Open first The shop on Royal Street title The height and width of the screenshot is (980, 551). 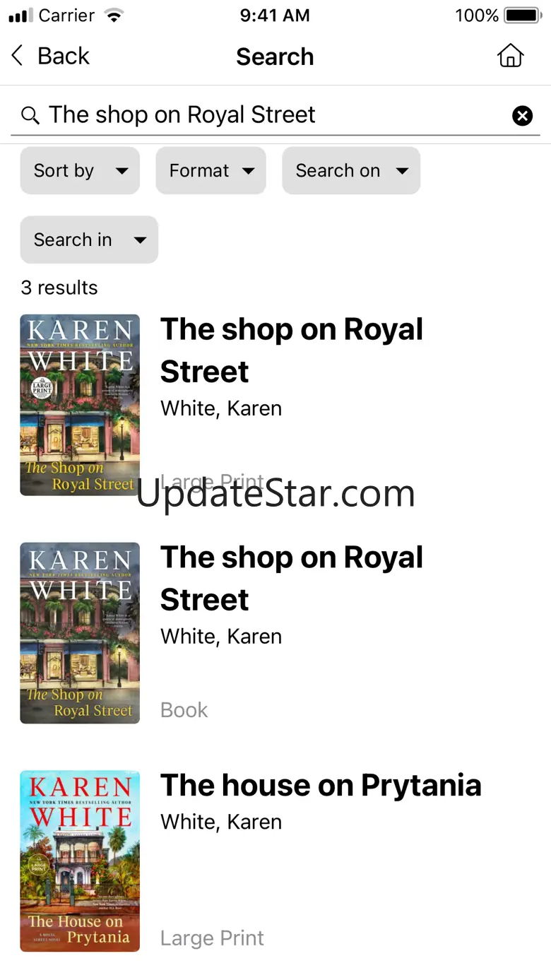pyautogui.click(x=292, y=350)
